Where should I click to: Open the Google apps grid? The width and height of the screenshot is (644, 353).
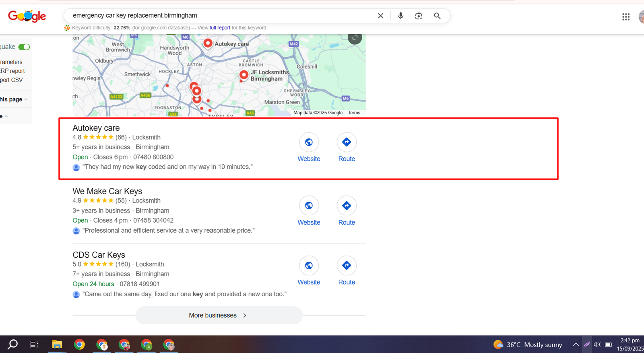[x=625, y=17]
